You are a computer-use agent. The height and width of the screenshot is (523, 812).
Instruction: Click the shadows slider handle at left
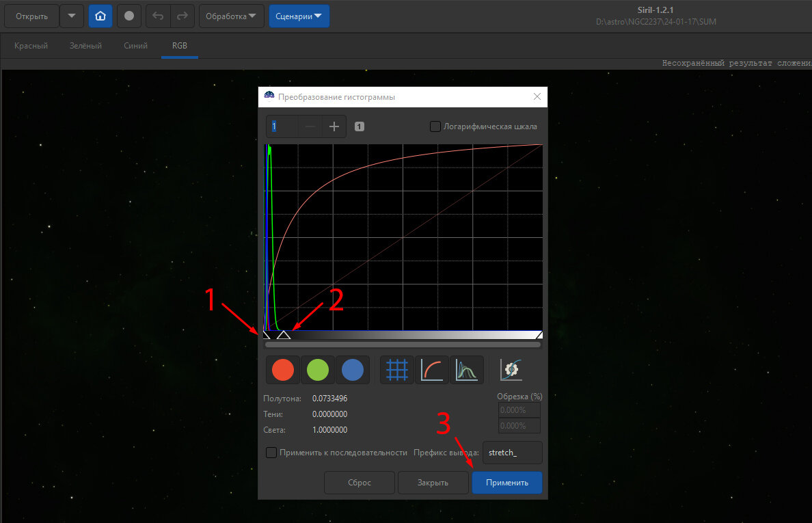click(267, 334)
